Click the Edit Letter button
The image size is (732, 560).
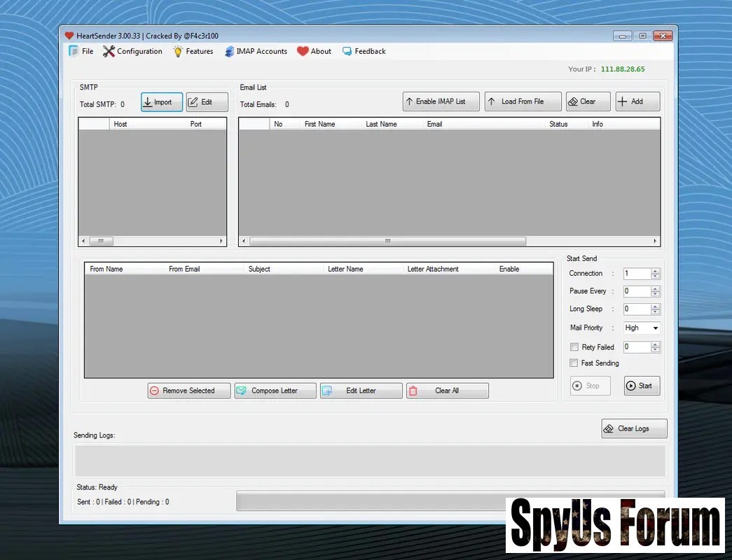tap(361, 391)
